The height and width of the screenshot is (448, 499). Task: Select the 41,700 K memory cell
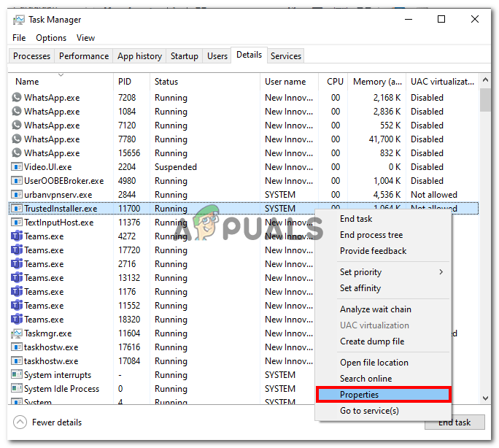[x=384, y=139]
